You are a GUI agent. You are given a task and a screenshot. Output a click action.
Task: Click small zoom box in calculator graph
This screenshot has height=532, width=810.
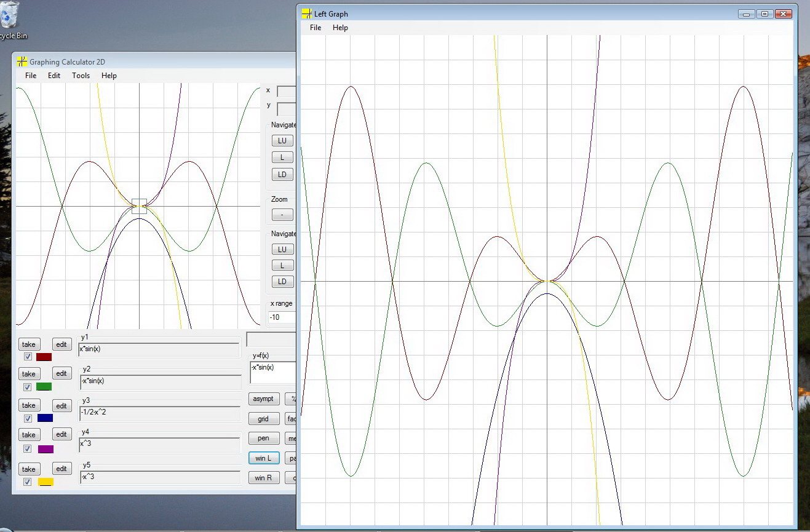click(x=139, y=207)
